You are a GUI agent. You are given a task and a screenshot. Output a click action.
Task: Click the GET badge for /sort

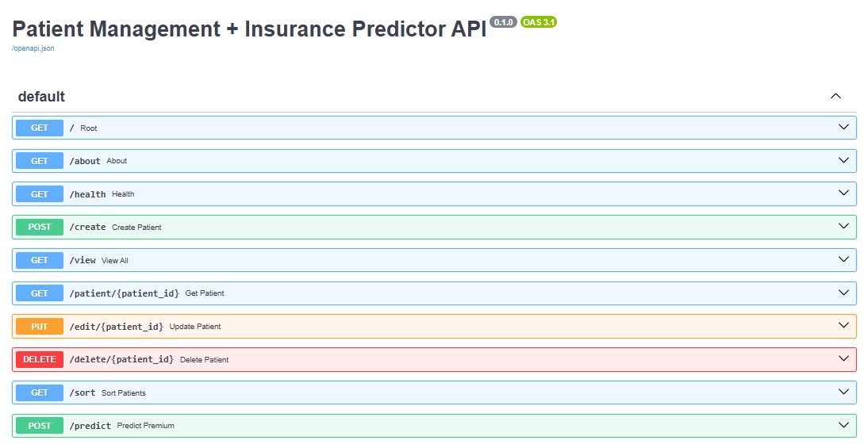point(40,392)
